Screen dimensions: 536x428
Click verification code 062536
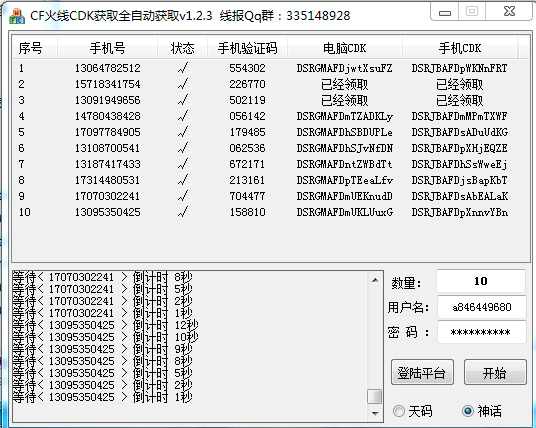point(247,148)
